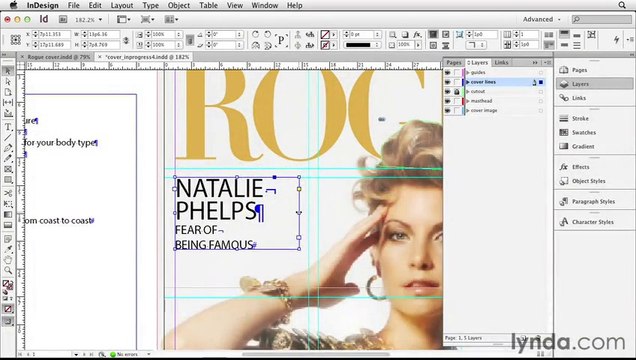Click the Quick Apply lightning bolt icon
Screen dimensions: 636x360
[617, 40]
